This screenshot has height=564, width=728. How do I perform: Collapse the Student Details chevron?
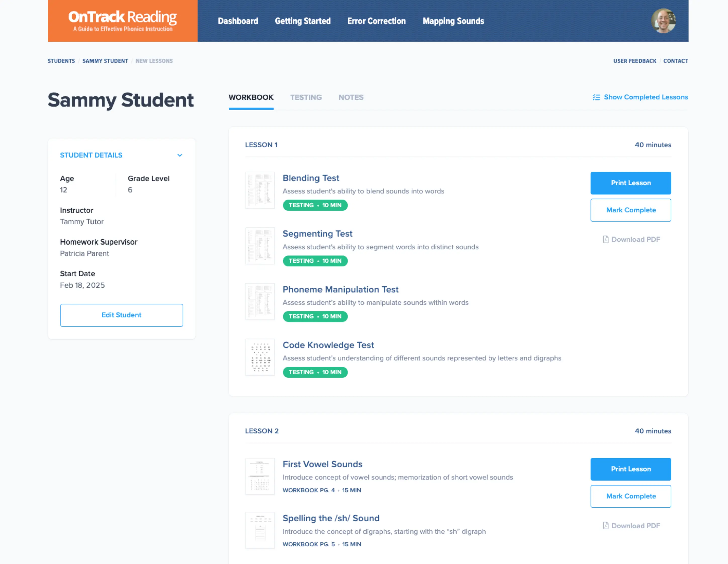180,155
